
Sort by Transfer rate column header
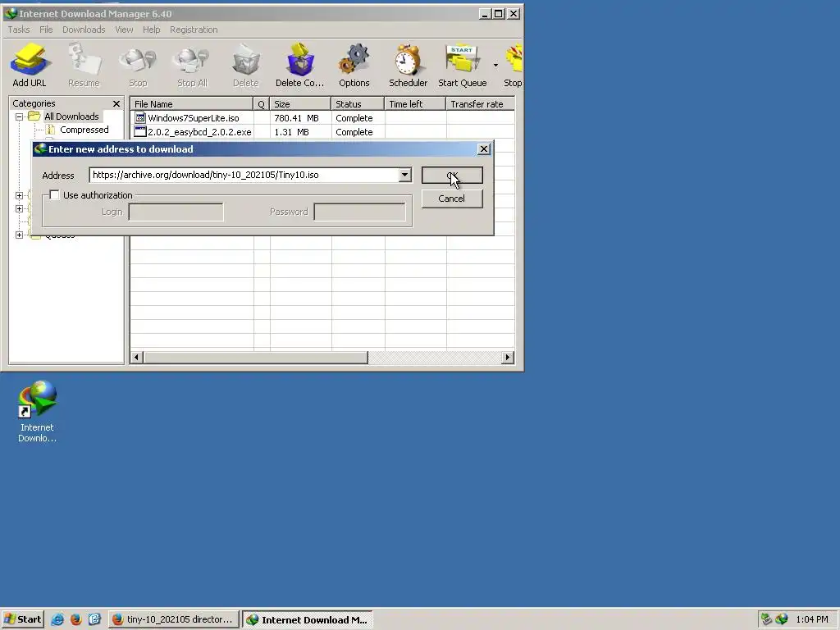tap(481, 104)
